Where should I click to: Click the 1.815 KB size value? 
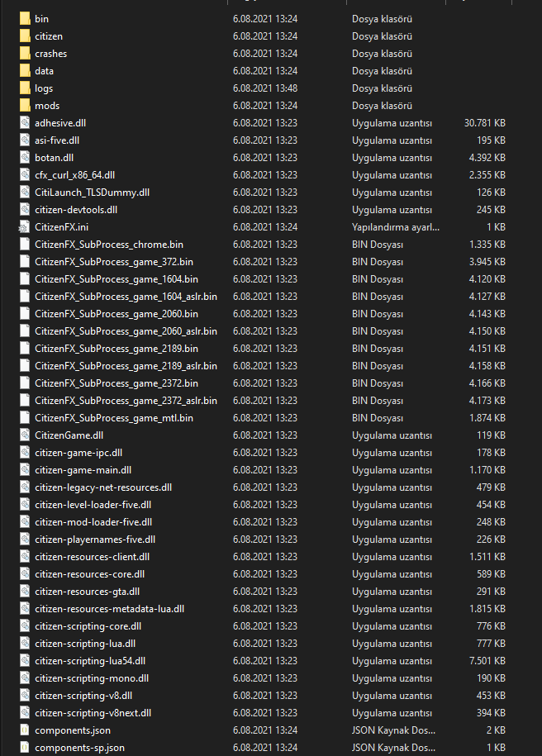[x=487, y=609]
